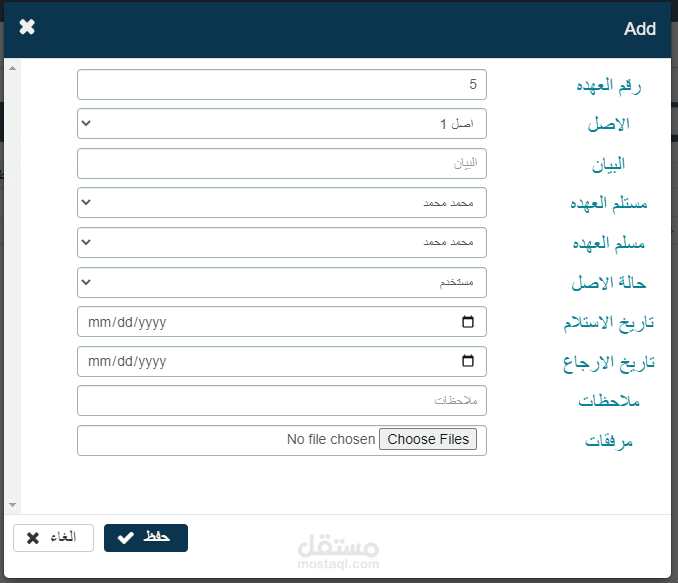The height and width of the screenshot is (583, 678).
Task: Click the تاريخ الارجاع label
Action: pos(608,362)
